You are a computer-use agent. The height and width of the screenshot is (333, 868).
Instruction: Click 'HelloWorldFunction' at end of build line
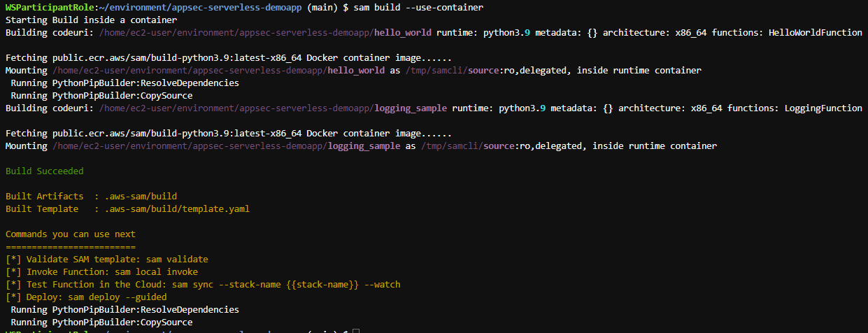point(816,32)
